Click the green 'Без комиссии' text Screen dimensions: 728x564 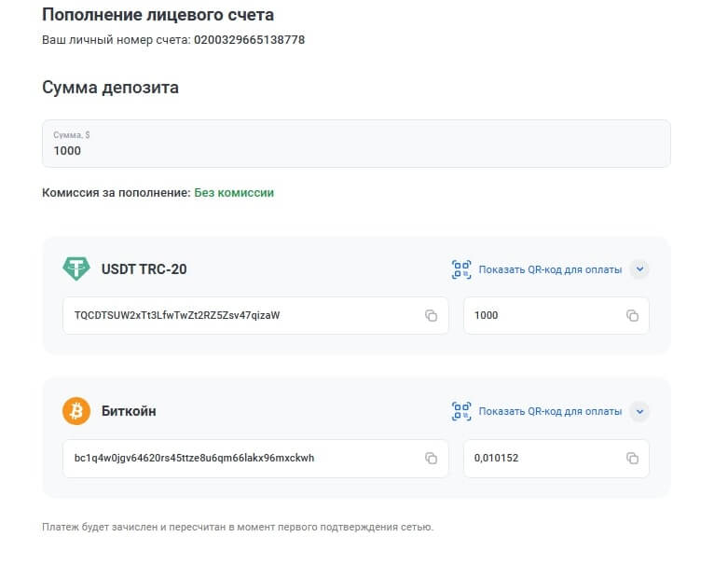[x=234, y=193]
